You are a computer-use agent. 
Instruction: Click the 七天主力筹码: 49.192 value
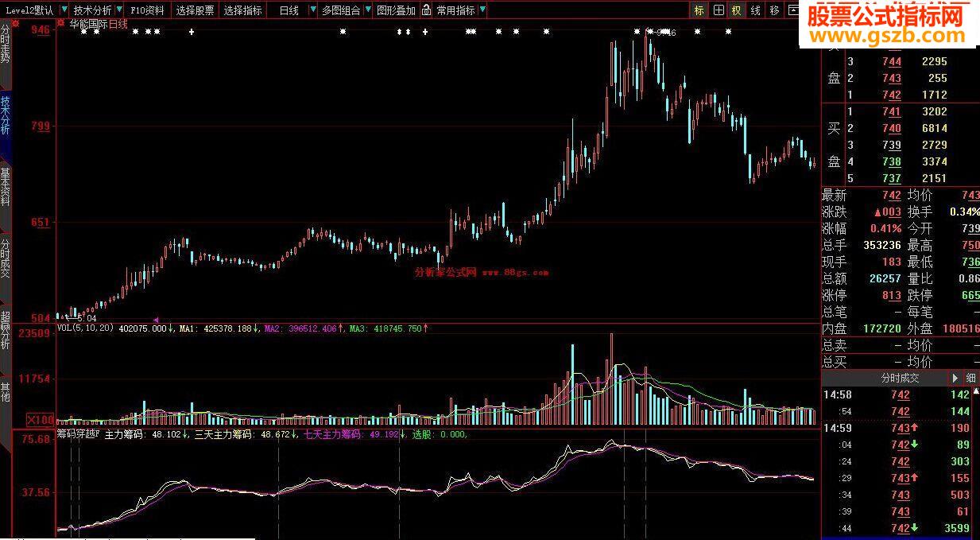point(352,435)
